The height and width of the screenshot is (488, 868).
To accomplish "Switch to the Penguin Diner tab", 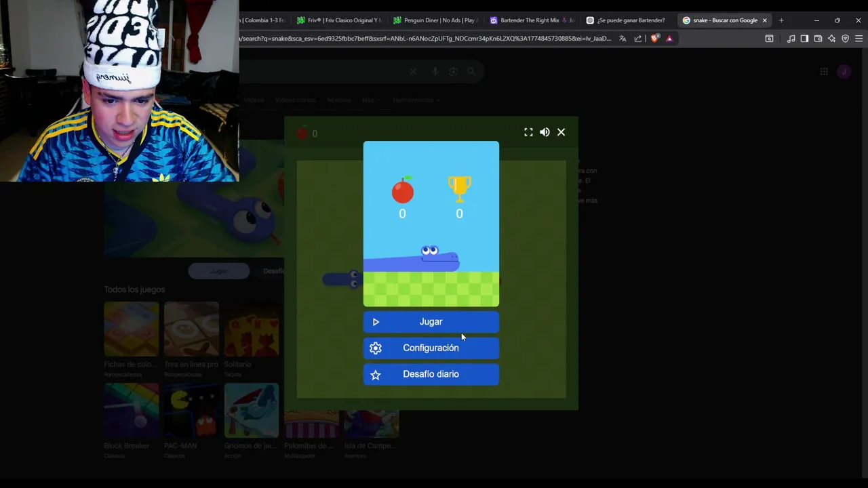I will [x=435, y=20].
